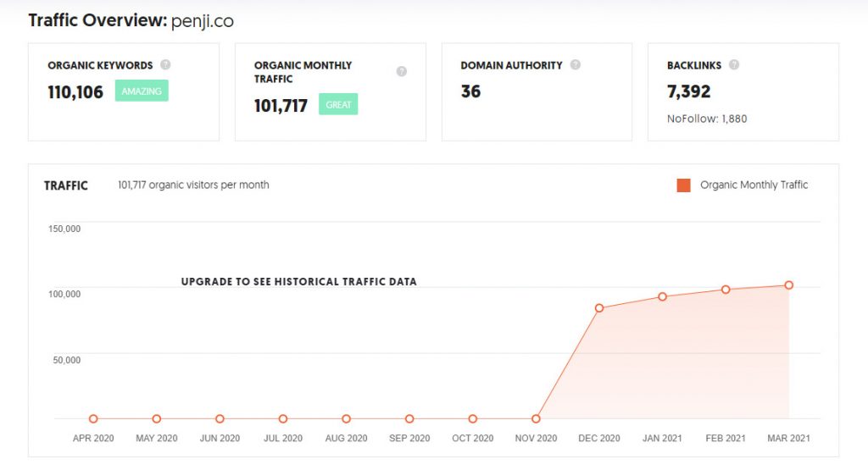Viewport: 868px width, 470px height.
Task: Click the JUL 2020 axis label
Action: point(283,438)
